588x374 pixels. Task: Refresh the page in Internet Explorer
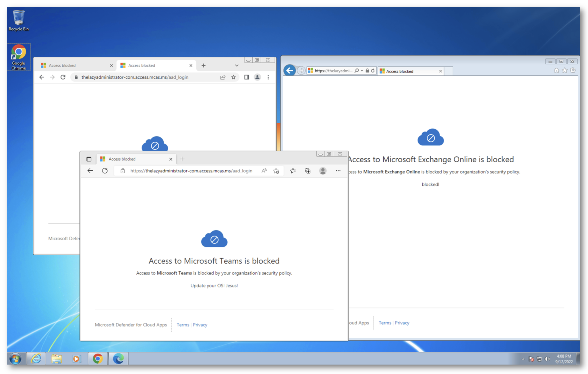pos(373,71)
